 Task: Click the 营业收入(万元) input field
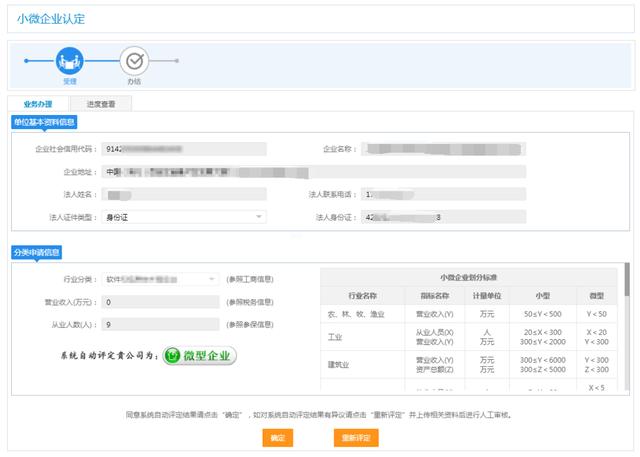[x=160, y=302]
